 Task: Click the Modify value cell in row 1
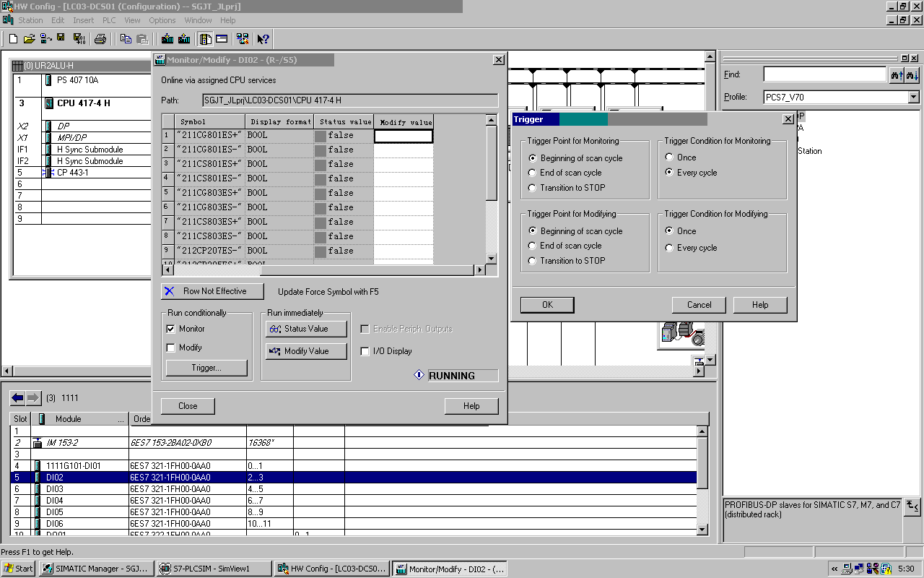404,135
